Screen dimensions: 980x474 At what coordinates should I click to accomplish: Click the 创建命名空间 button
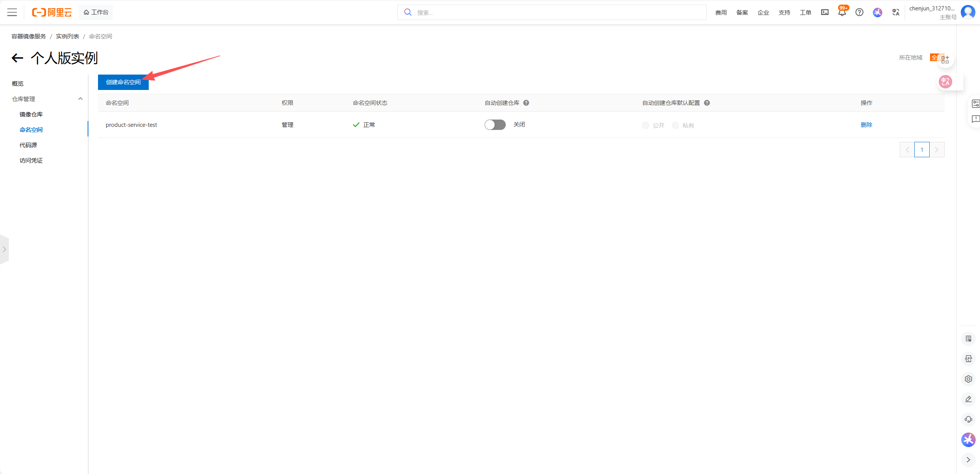123,82
